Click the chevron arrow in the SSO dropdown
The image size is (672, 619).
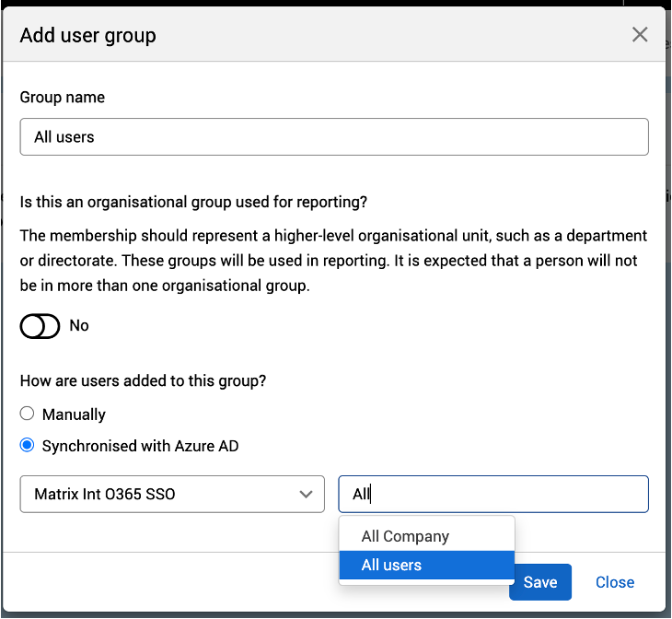307,495
